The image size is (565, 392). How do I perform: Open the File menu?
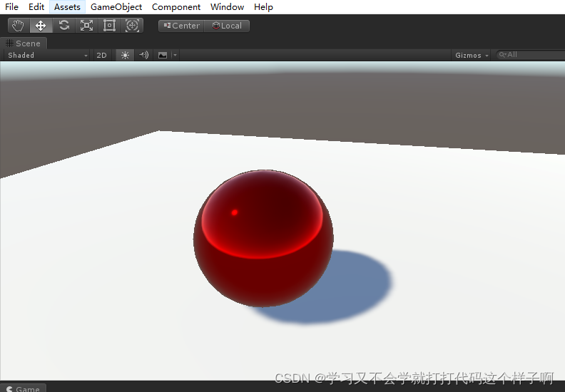click(x=11, y=7)
